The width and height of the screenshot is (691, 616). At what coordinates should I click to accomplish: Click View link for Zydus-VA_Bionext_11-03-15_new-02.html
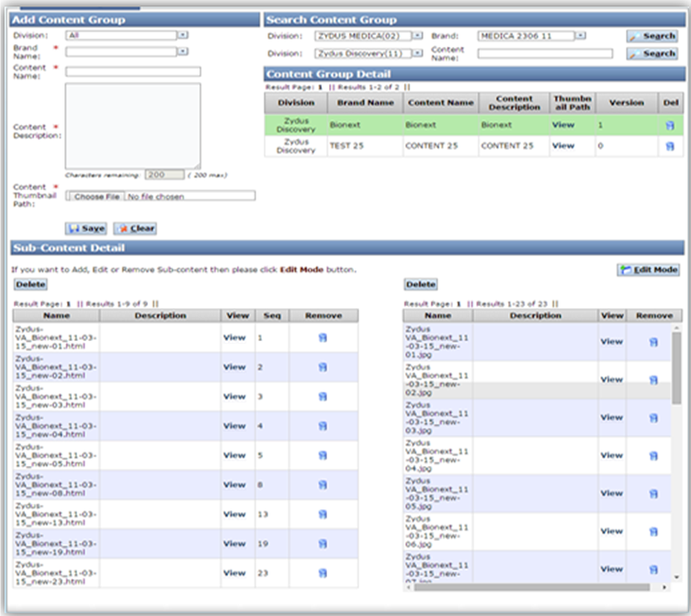[x=234, y=367]
